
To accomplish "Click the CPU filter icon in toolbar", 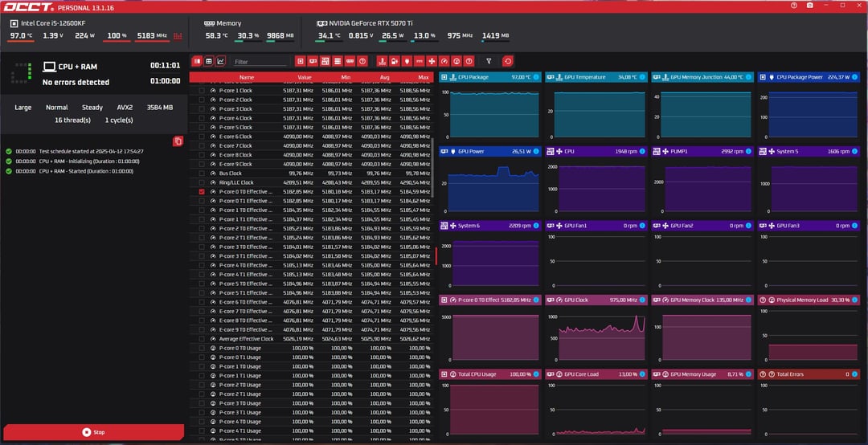I will coord(300,61).
